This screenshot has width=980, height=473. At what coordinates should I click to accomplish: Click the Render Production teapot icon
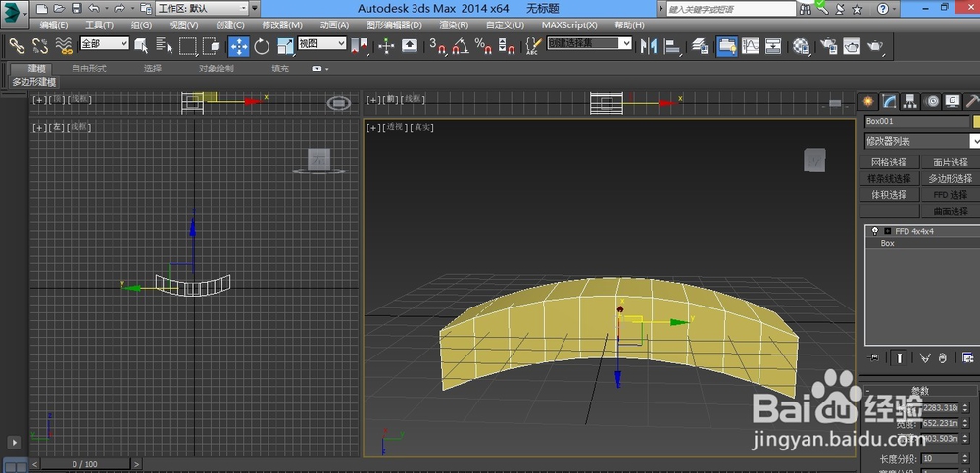point(875,46)
